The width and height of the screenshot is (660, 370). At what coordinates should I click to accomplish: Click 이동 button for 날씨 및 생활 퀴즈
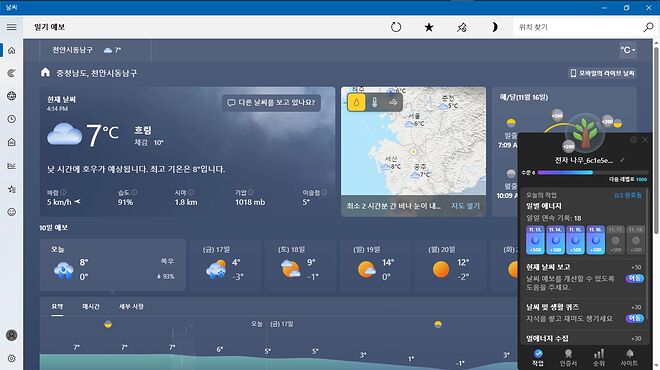point(635,318)
